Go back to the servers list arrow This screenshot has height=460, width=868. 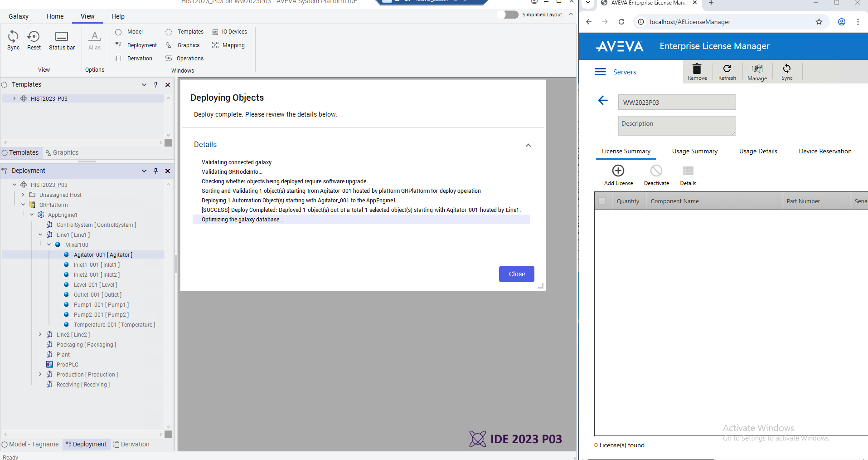click(x=603, y=100)
